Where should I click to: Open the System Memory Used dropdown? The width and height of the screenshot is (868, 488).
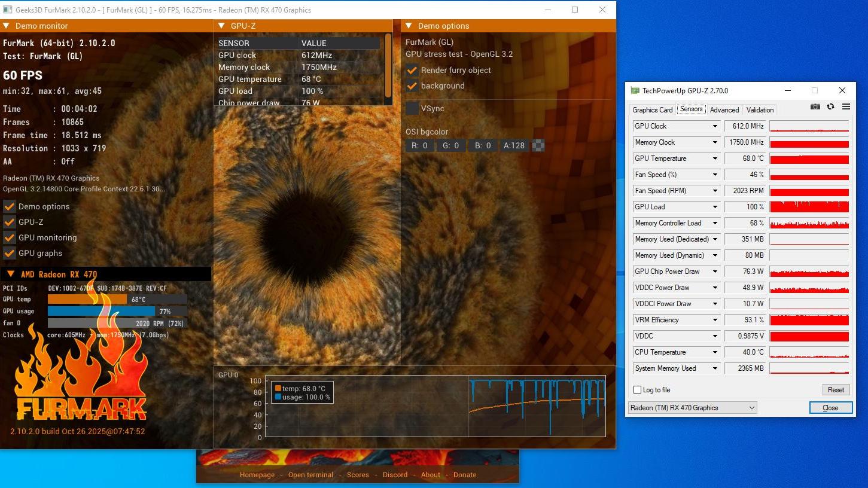(x=715, y=368)
